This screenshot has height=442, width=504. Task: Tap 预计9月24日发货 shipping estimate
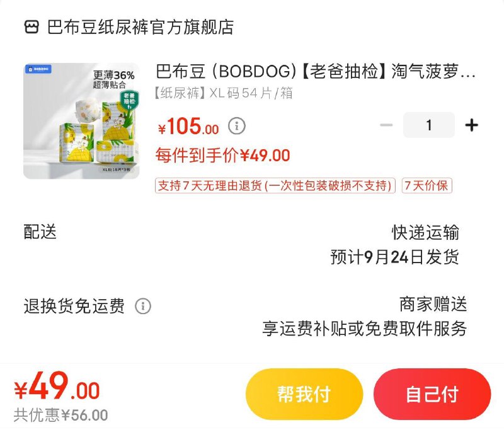(395, 257)
